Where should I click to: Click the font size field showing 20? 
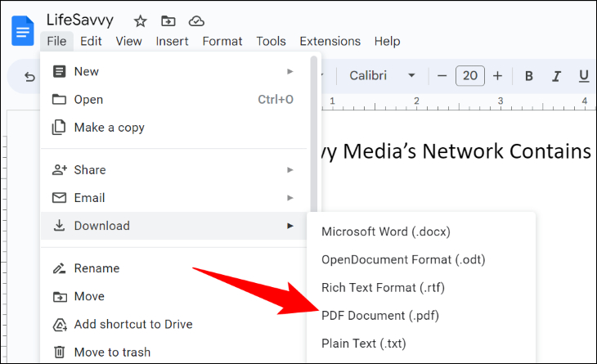470,76
